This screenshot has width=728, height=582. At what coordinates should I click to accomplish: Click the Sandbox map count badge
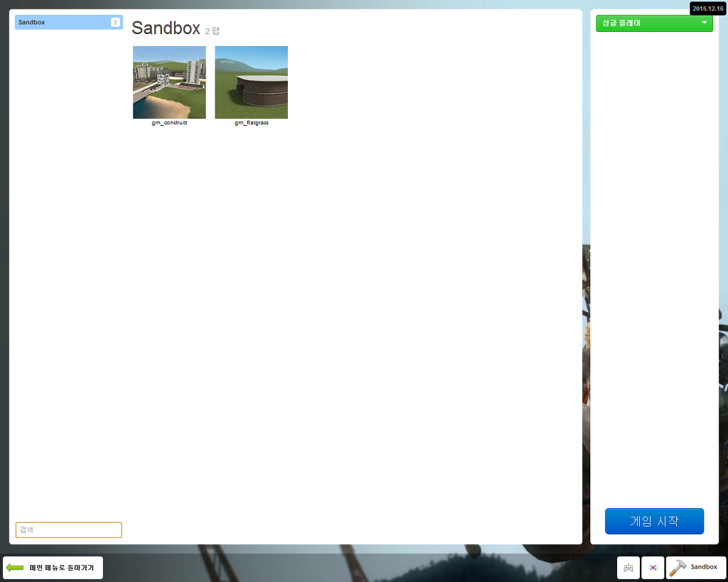click(115, 22)
